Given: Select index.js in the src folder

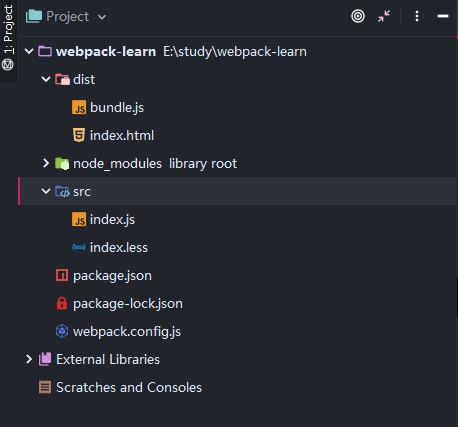Looking at the screenshot, I should 112,219.
